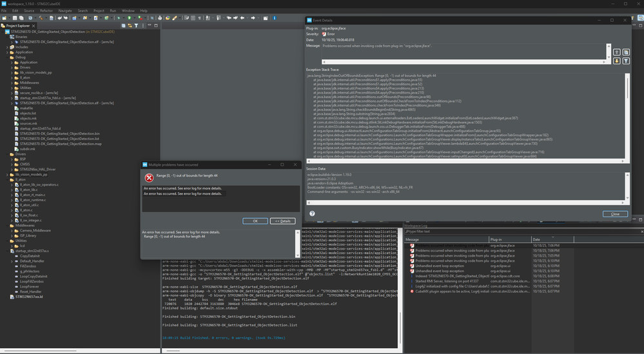Screen dimensions: 644x354
Task: Click Previous Event up arrow in Event Details
Action: click(x=616, y=52)
